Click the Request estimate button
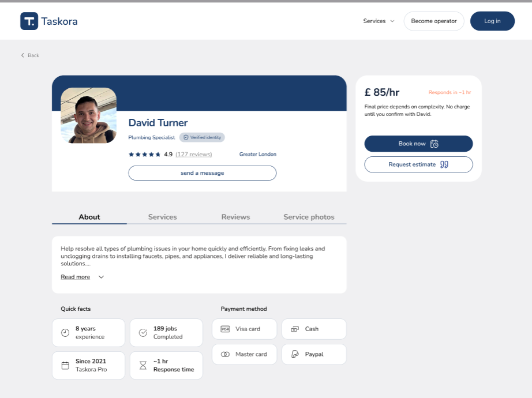 point(418,164)
